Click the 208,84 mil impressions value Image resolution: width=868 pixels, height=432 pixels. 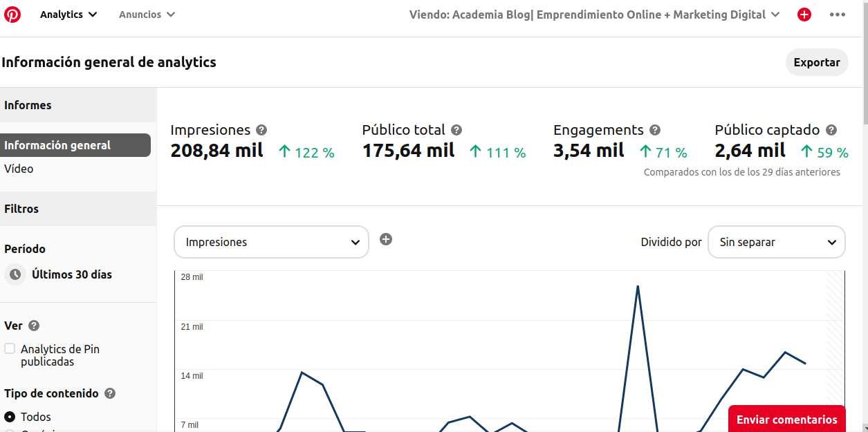tap(217, 151)
